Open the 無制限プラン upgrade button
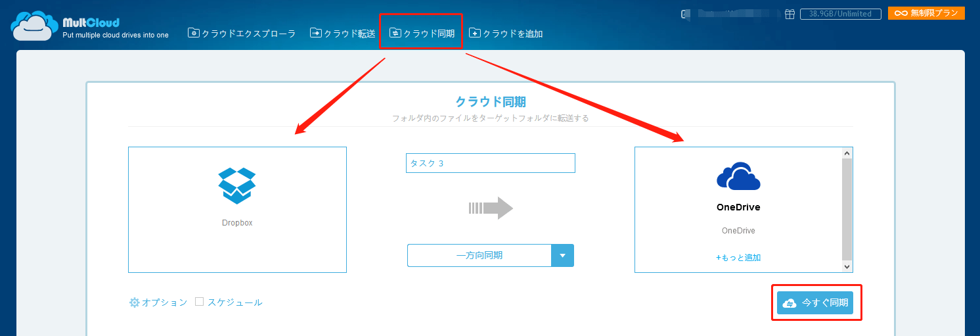980x336 pixels. point(926,12)
